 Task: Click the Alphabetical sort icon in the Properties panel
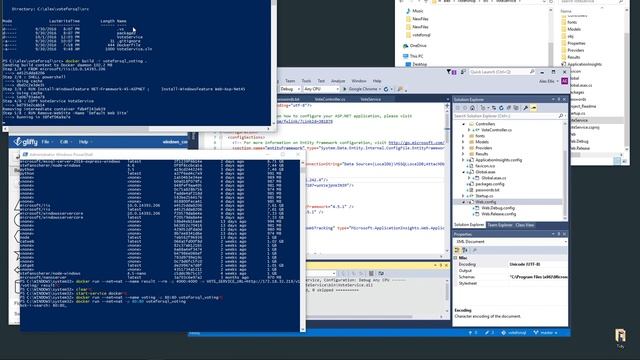[465, 250]
